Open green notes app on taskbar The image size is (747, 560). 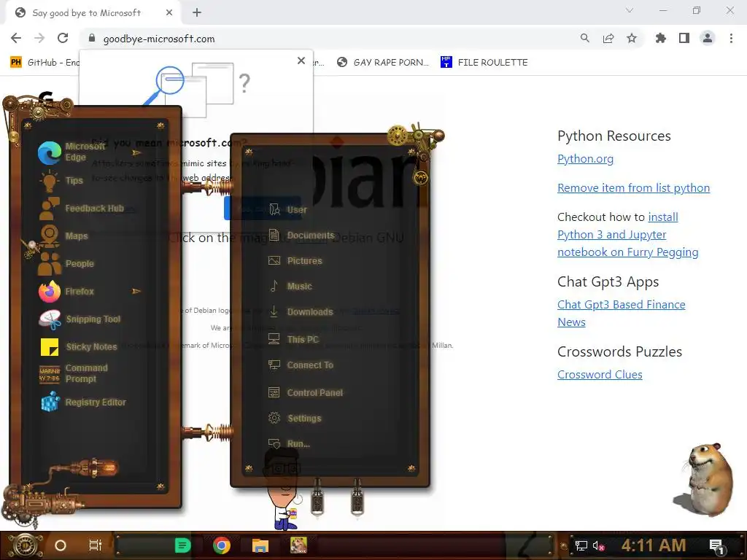point(182,545)
